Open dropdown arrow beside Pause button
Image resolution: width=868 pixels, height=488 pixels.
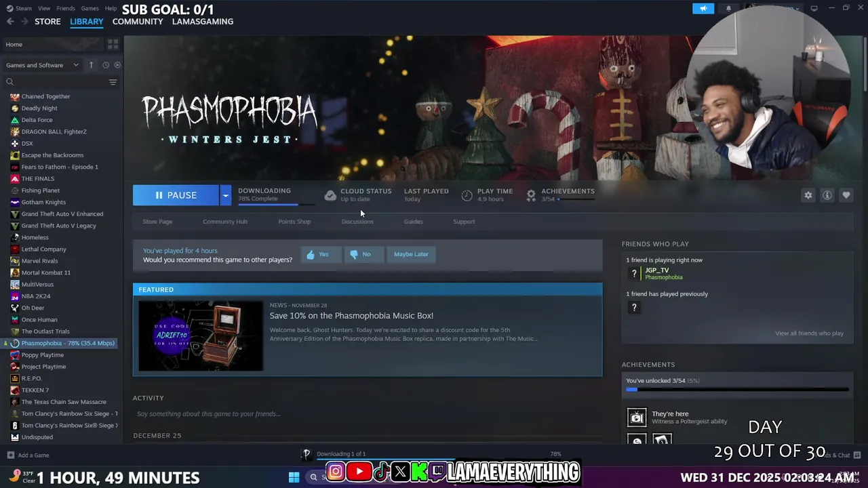(225, 195)
